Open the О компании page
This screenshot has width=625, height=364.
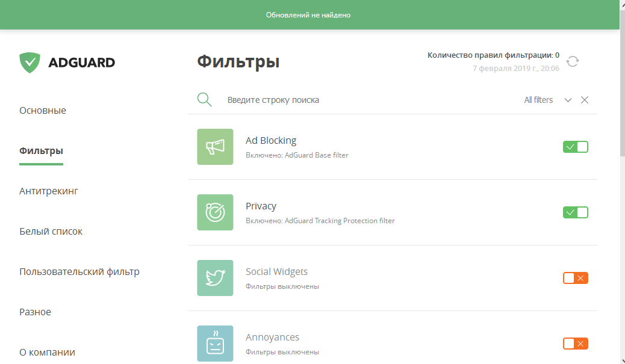coord(47,353)
